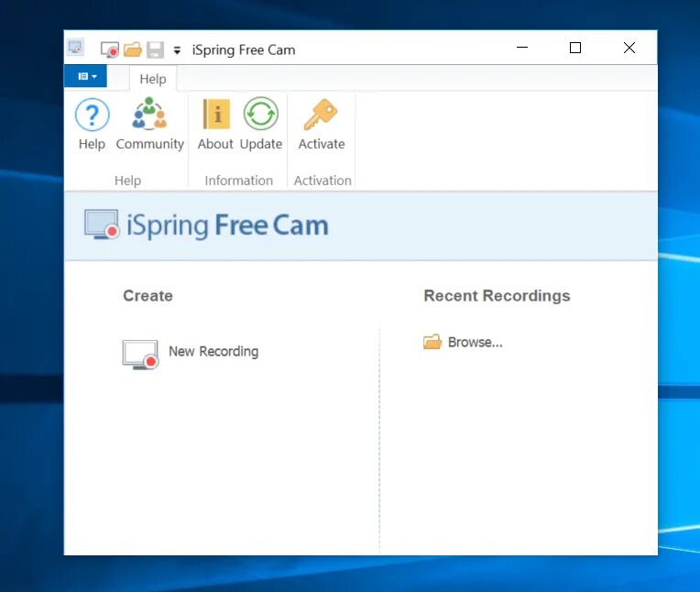This screenshot has width=700, height=592.
Task: Show the About information
Action: pyautogui.click(x=215, y=124)
